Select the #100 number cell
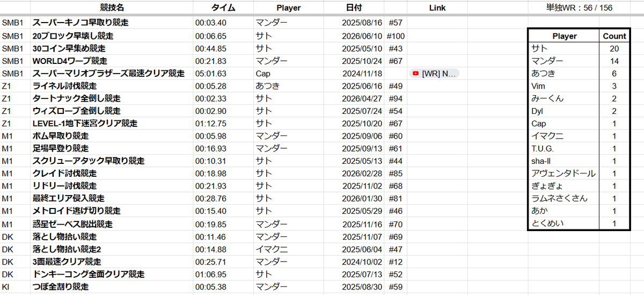This screenshot has height=295, width=644. pyautogui.click(x=396, y=36)
